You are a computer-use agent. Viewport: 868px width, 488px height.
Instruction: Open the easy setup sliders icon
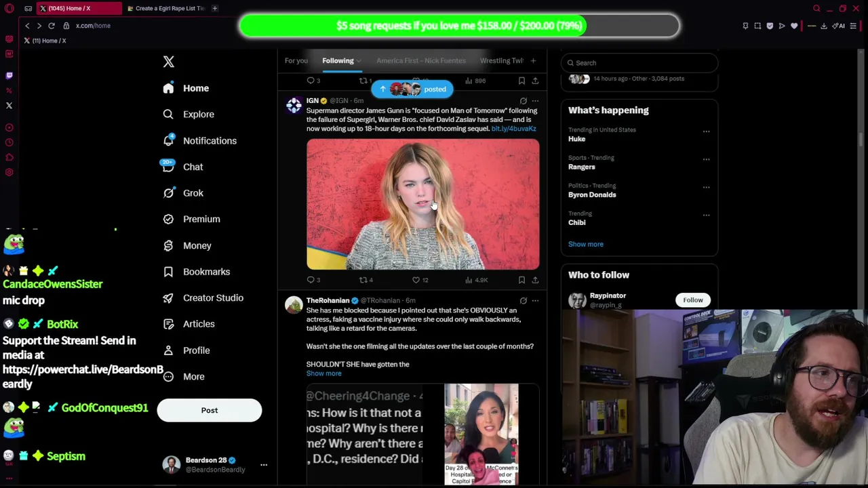(854, 26)
